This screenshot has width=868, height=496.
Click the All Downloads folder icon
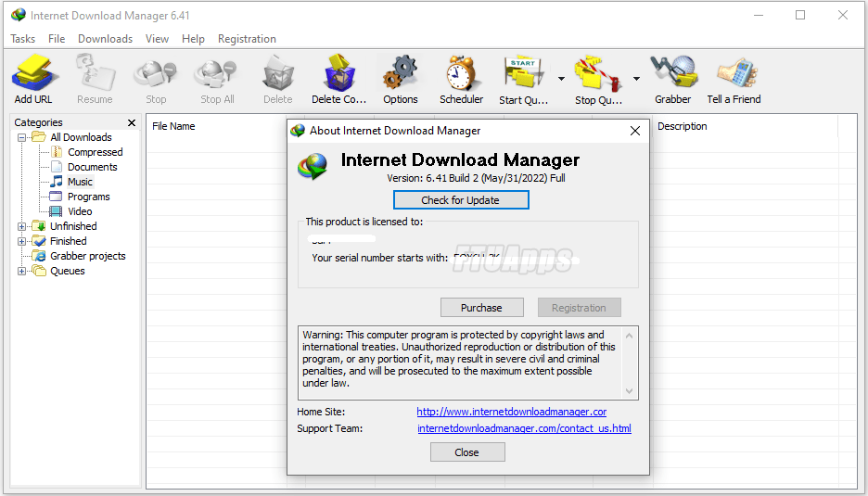tap(39, 136)
